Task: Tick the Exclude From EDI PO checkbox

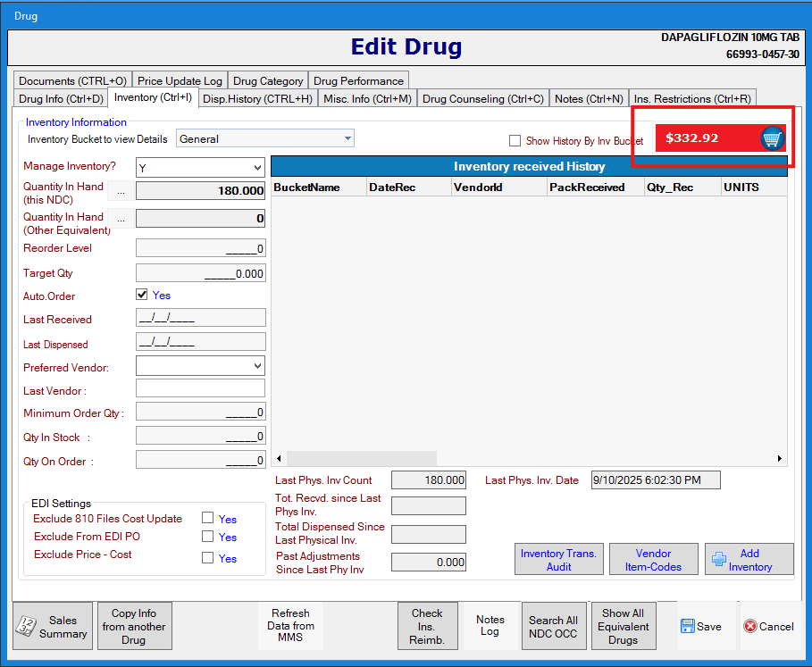Action: click(207, 537)
